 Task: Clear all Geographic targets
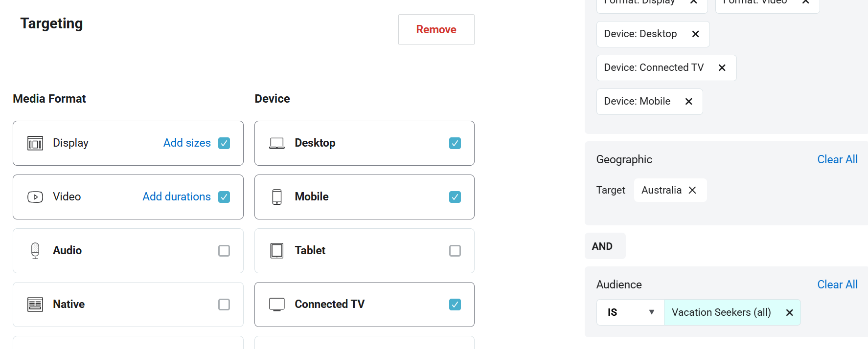[x=837, y=159]
